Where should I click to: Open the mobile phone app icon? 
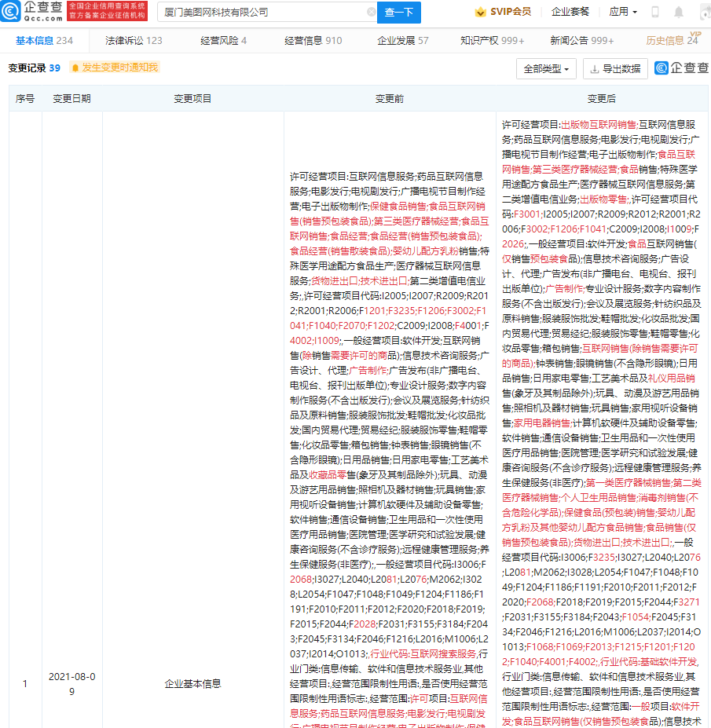[x=654, y=12]
